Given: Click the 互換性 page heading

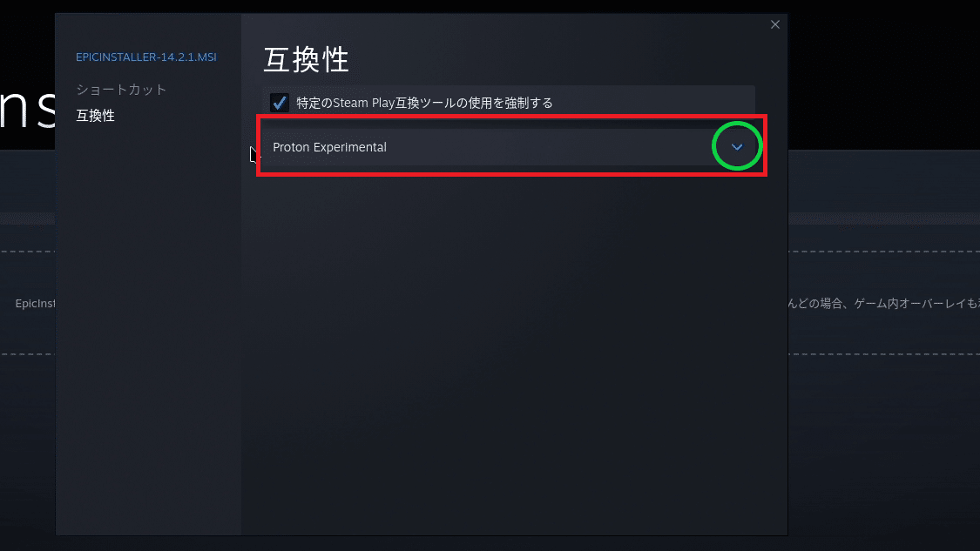Looking at the screenshot, I should 306,60.
